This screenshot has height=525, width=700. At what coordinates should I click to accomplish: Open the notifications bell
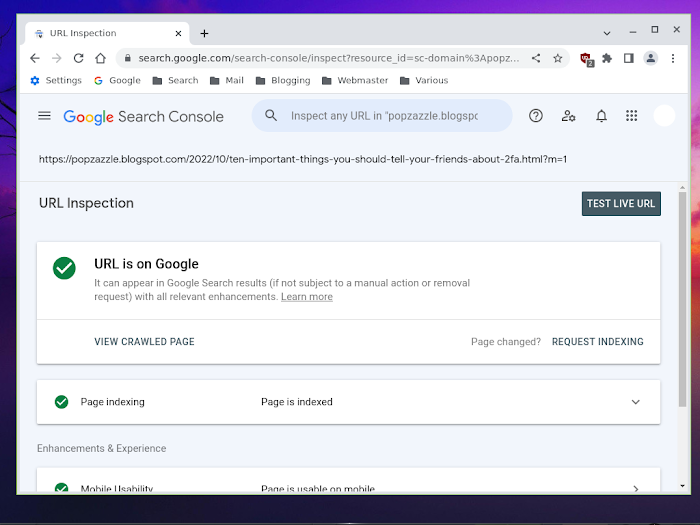pyautogui.click(x=601, y=116)
